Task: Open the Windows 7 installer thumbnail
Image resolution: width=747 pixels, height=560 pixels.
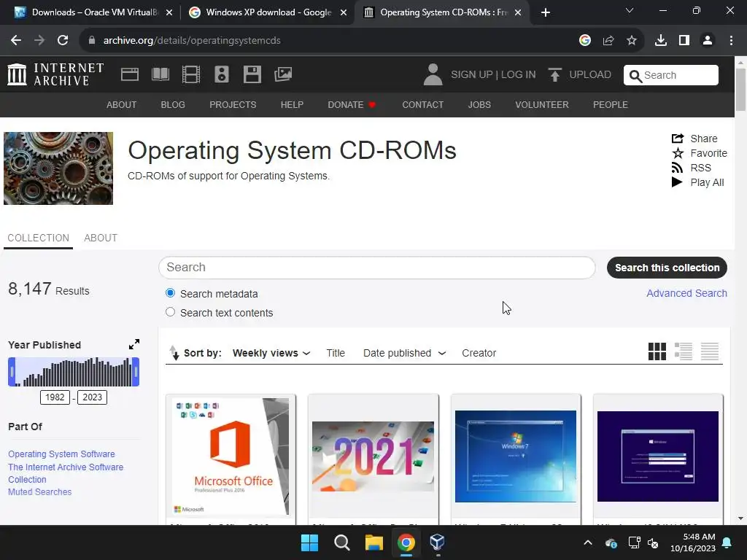Action: pos(516,456)
